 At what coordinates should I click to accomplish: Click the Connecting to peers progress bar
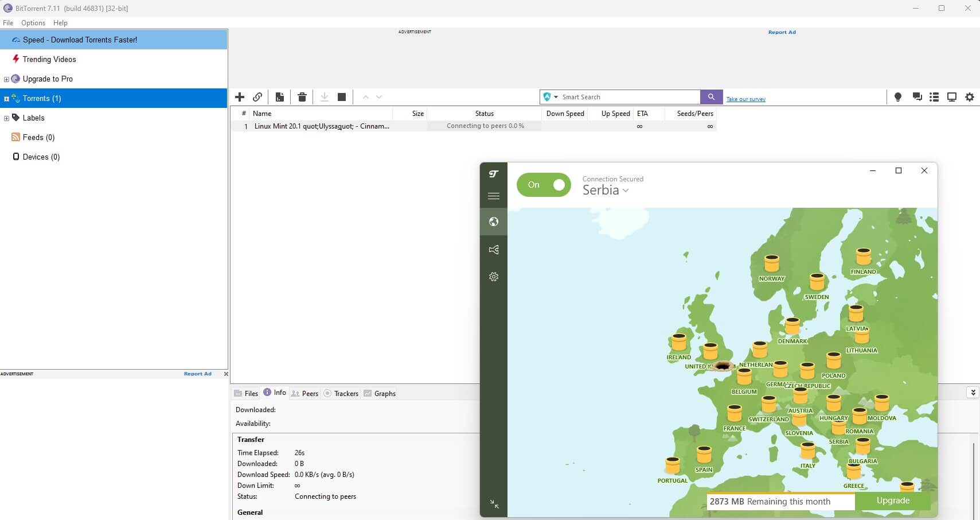(x=485, y=126)
